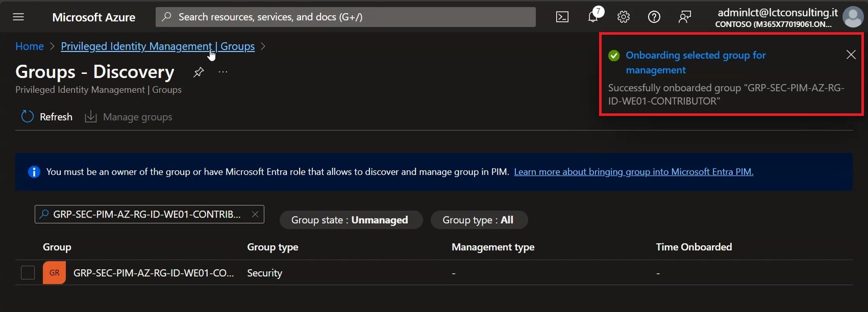The width and height of the screenshot is (868, 312).
Task: Open the ellipsis more options menu
Action: (x=223, y=72)
